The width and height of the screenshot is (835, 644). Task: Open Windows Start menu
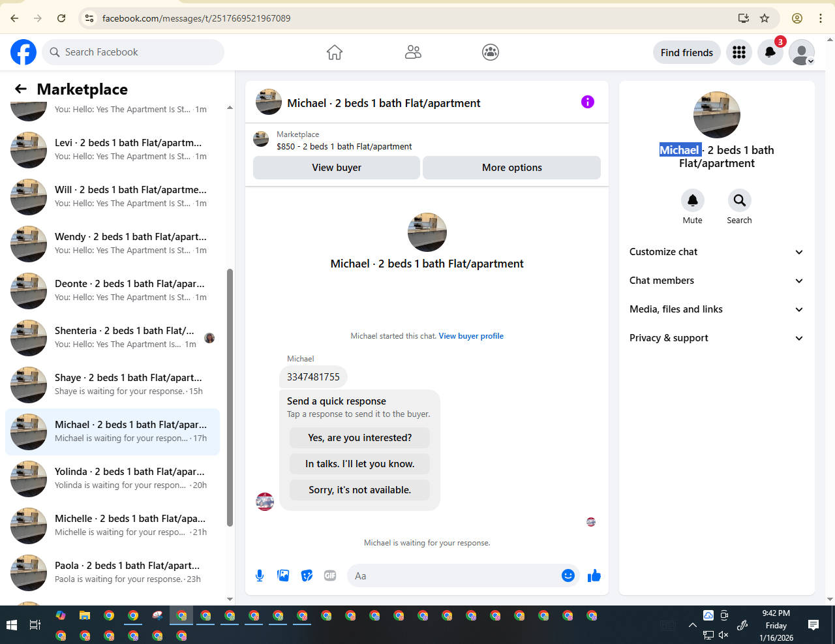click(12, 625)
